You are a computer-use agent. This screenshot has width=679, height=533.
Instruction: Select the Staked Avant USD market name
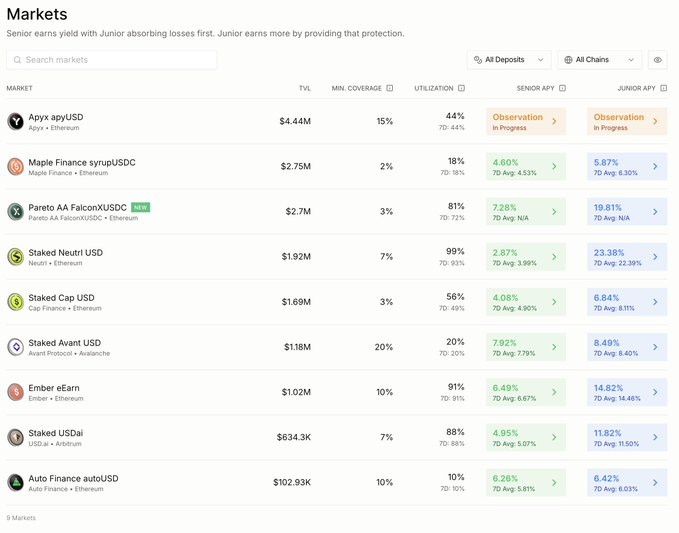[x=65, y=343]
